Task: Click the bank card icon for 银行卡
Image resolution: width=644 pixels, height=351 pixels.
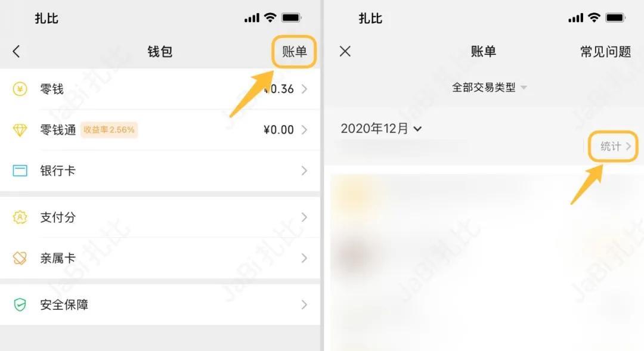Action: [20, 170]
